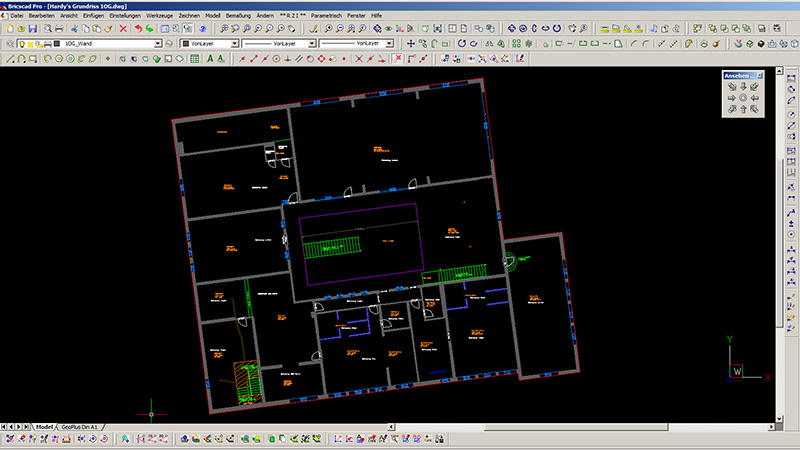Select the Array tool four-squares icon
The width and height of the screenshot is (800, 450).
(517, 44)
